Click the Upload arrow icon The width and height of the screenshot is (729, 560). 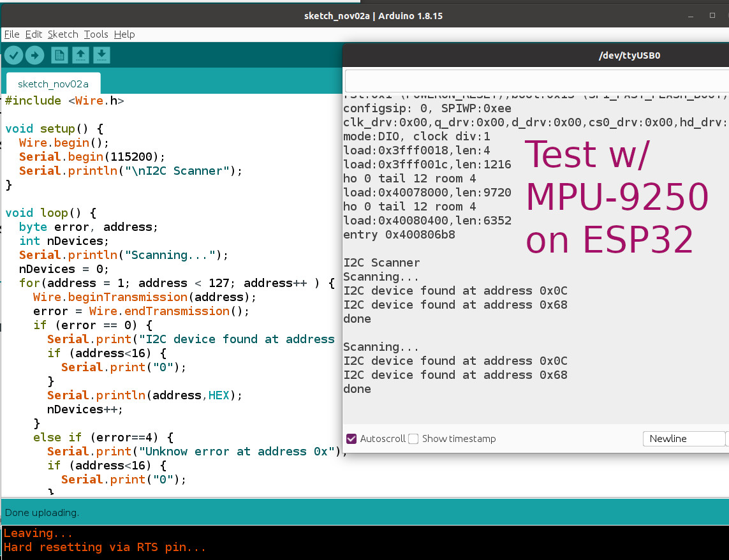point(35,55)
